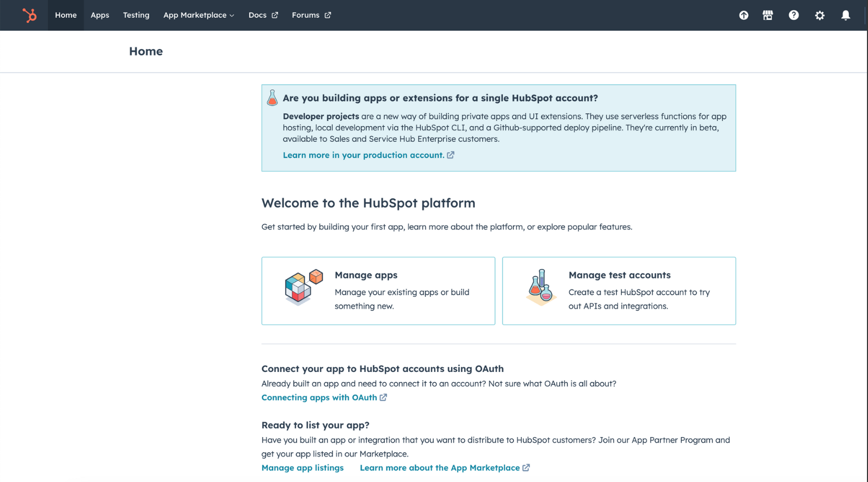868x482 pixels.
Task: Open the notifications bell
Action: tap(846, 15)
